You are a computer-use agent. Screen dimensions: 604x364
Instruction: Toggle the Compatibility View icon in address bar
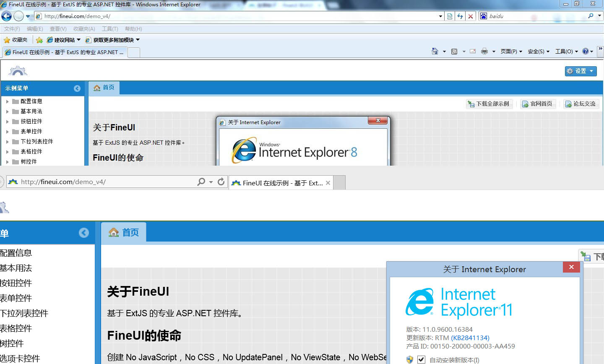pyautogui.click(x=450, y=16)
